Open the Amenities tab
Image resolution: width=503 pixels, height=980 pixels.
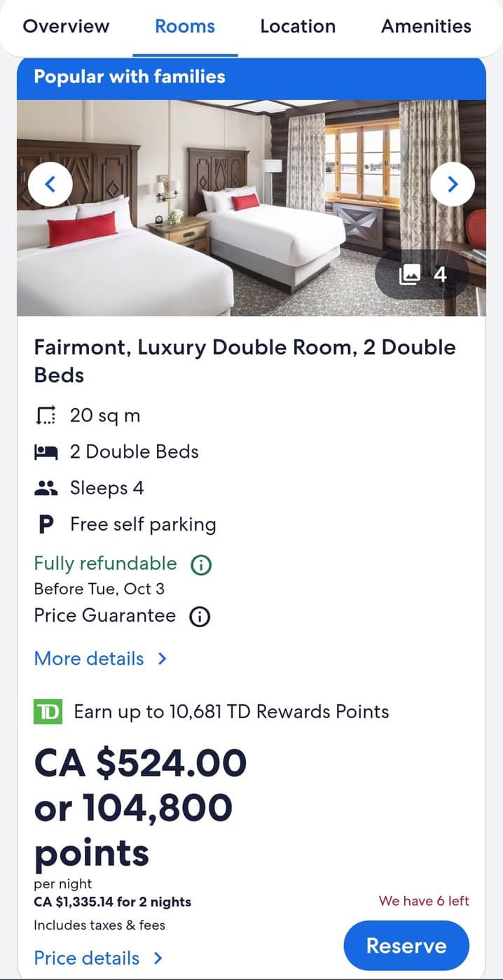coord(425,26)
